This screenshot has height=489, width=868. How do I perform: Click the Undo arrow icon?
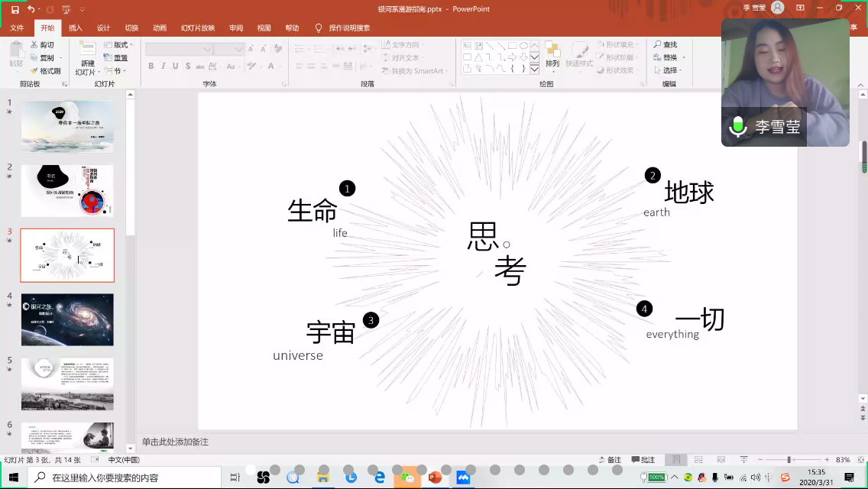[31, 9]
